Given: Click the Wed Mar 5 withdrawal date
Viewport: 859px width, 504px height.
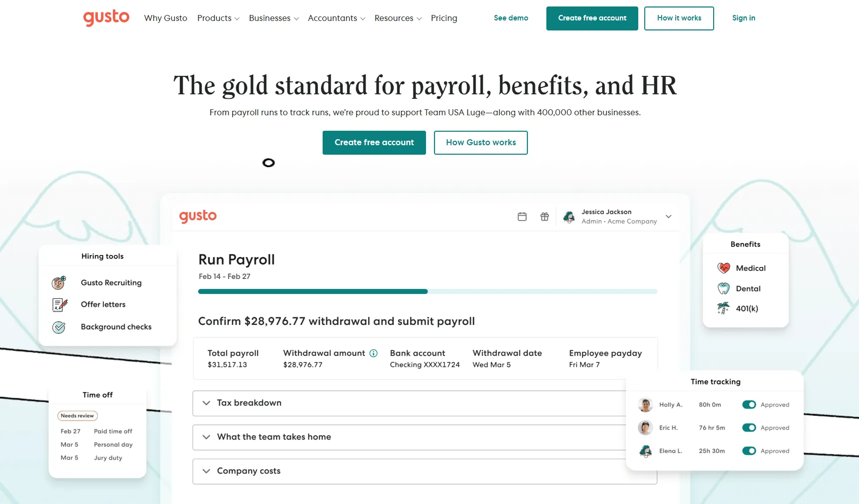Looking at the screenshot, I should (x=491, y=365).
